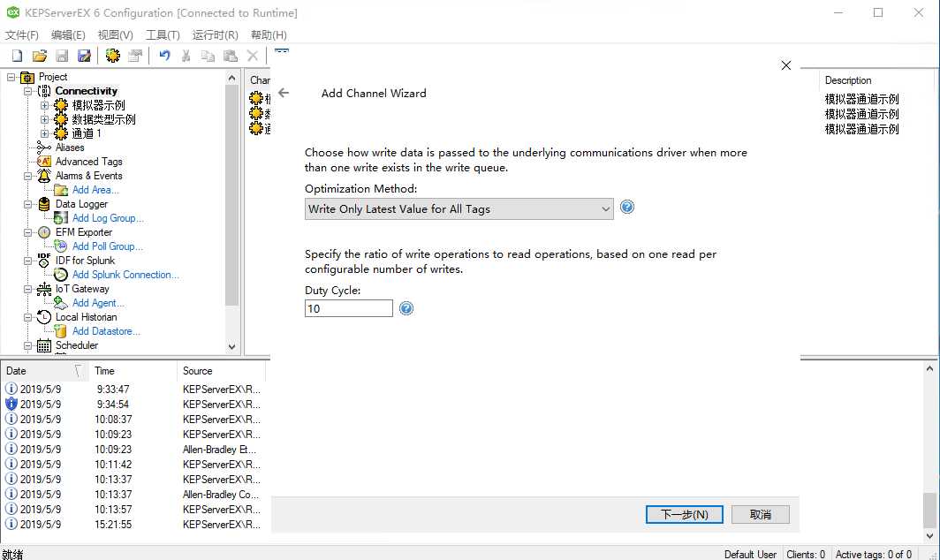The height and width of the screenshot is (560, 940).
Task: Click the IoT Gateway icon
Action: (44, 289)
